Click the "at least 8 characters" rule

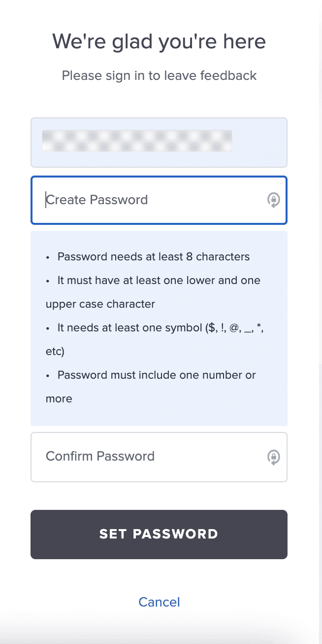pos(154,256)
